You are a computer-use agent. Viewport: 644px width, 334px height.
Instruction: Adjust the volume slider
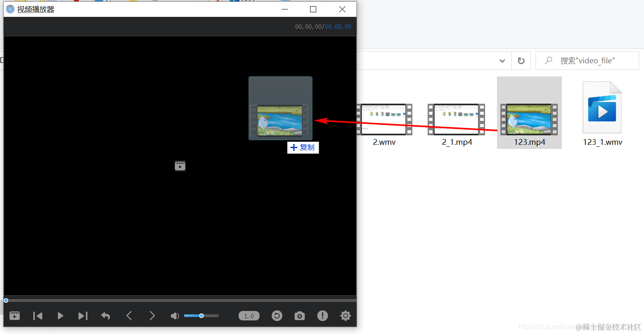(201, 315)
